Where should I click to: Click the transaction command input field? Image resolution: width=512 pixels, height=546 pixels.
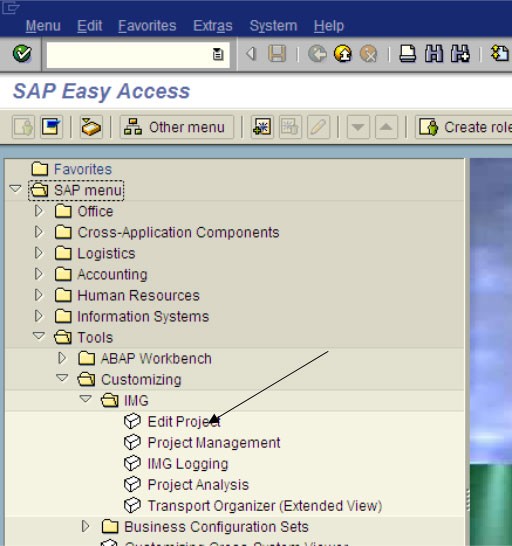(138, 55)
